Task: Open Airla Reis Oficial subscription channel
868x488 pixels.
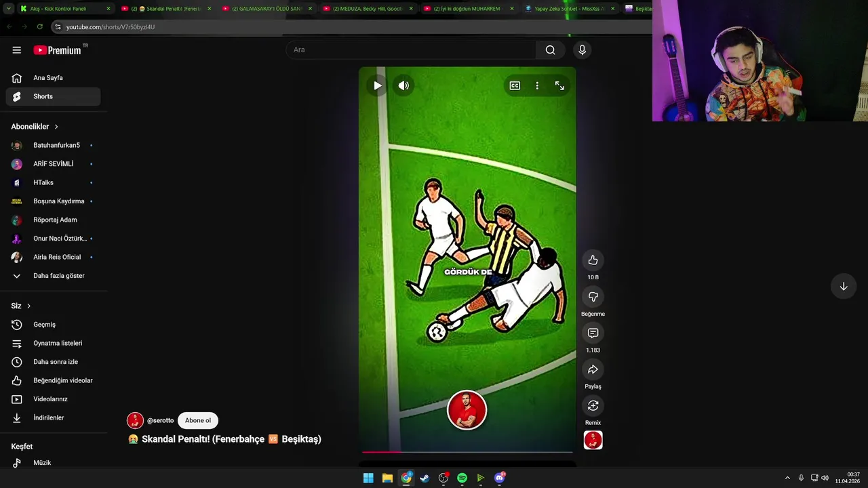Action: pos(53,257)
